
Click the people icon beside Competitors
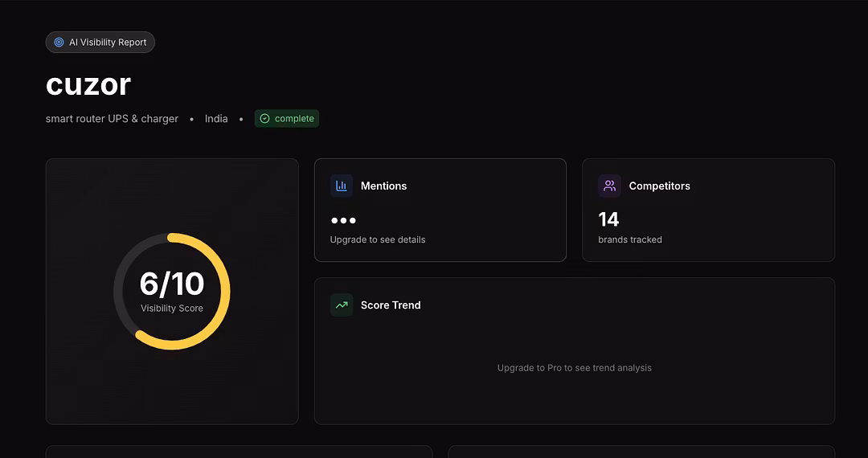pos(609,186)
